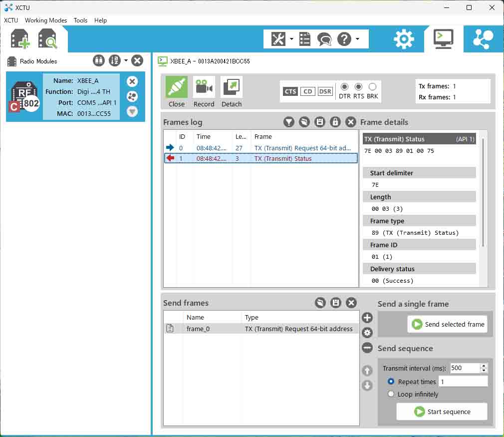This screenshot has width=504, height=437.
Task: Add a radio module icon
Action: pyautogui.click(x=20, y=39)
